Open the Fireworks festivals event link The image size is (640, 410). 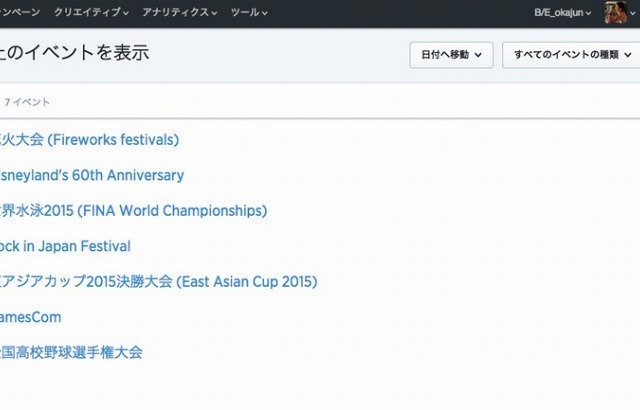89,140
